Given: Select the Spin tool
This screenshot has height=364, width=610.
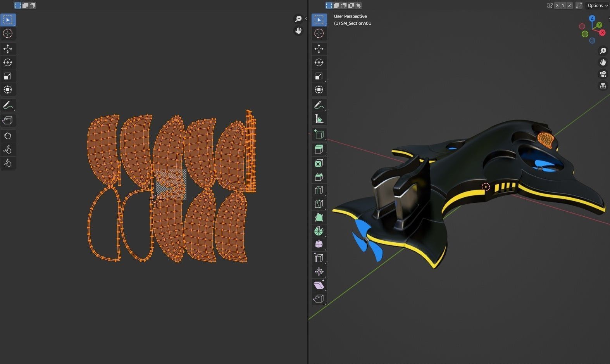Looking at the screenshot, I should (319, 231).
